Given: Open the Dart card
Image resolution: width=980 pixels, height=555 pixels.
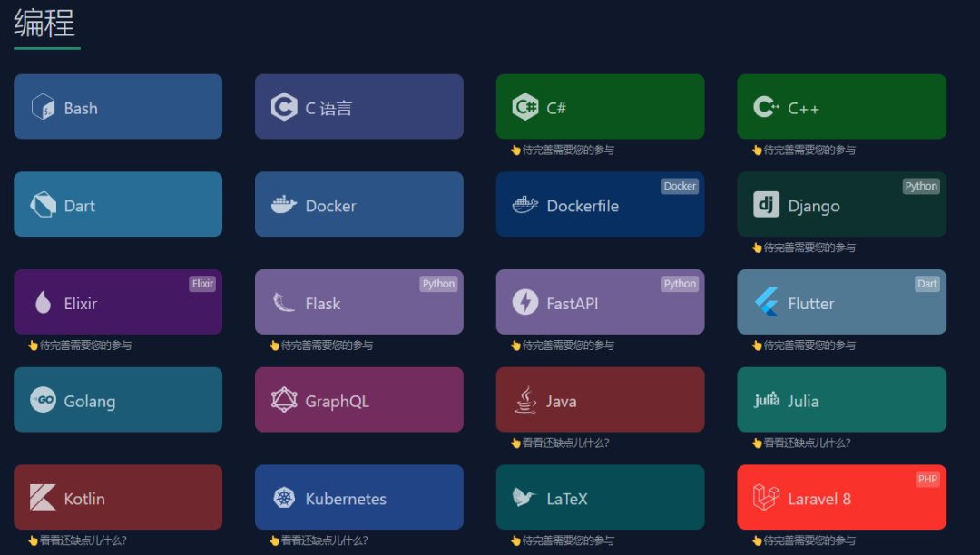Looking at the screenshot, I should (118, 204).
